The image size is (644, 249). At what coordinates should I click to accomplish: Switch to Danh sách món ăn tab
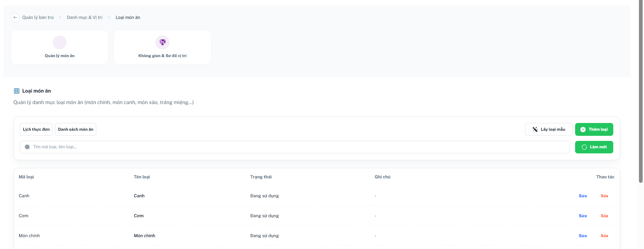coord(76,129)
